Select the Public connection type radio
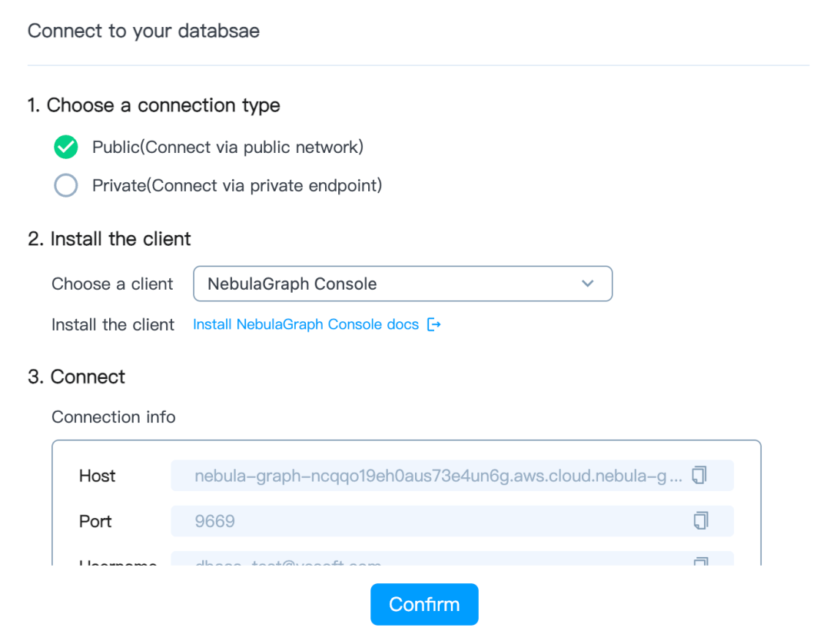Image resolution: width=830 pixels, height=644 pixels. (x=66, y=147)
